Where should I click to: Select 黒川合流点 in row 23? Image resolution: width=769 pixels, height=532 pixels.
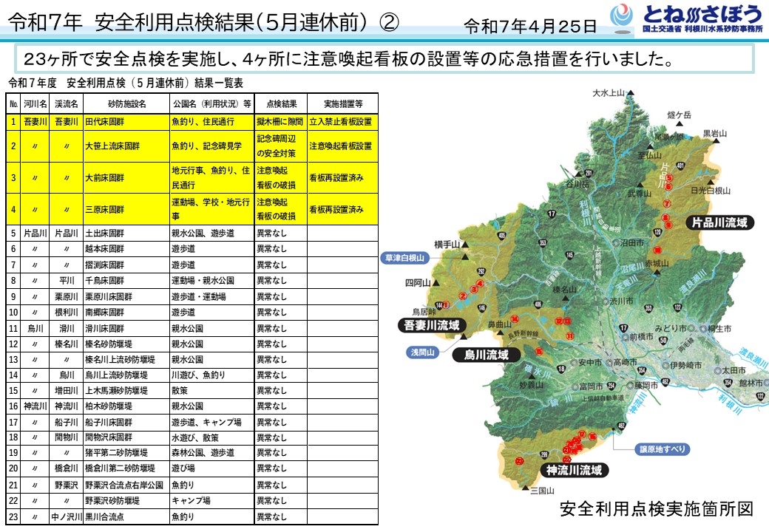(x=104, y=516)
